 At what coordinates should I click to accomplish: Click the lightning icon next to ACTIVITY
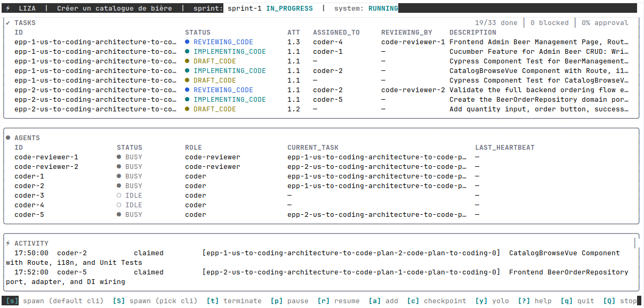coord(8,244)
